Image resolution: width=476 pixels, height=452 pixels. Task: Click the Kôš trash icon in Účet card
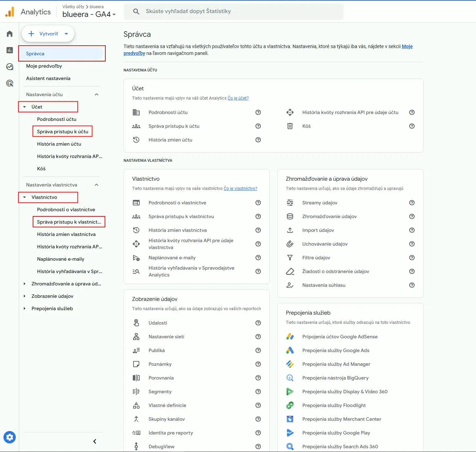[x=290, y=126]
